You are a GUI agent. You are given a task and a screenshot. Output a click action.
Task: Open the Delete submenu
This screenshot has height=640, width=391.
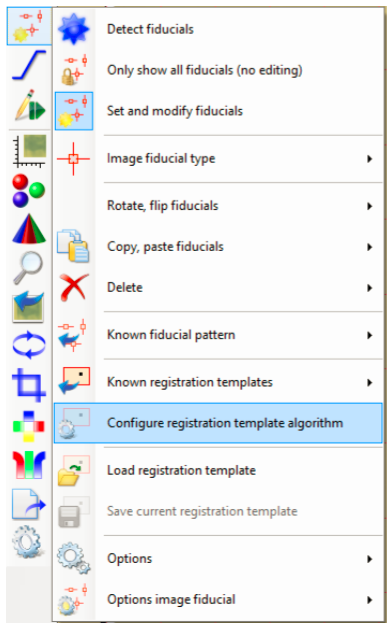coord(218,287)
